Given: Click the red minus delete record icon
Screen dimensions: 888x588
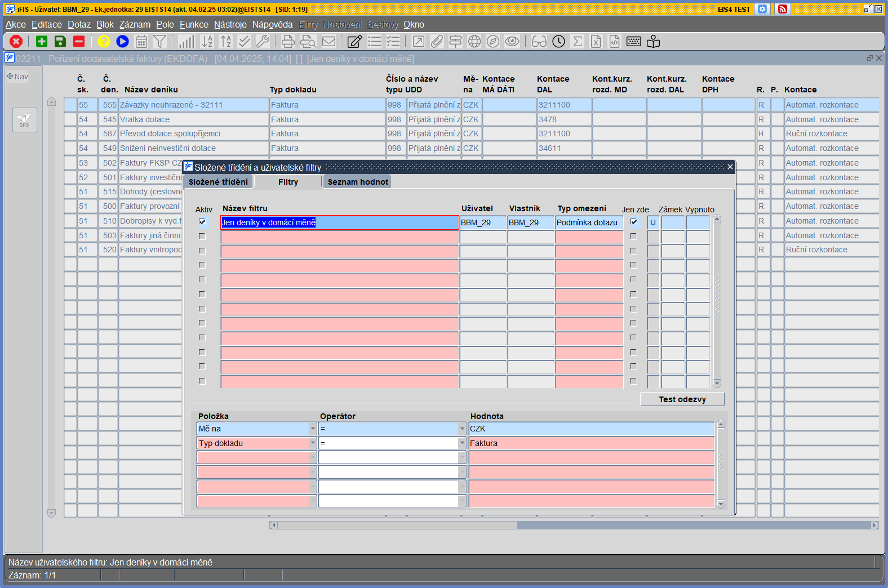Looking at the screenshot, I should click(x=79, y=41).
